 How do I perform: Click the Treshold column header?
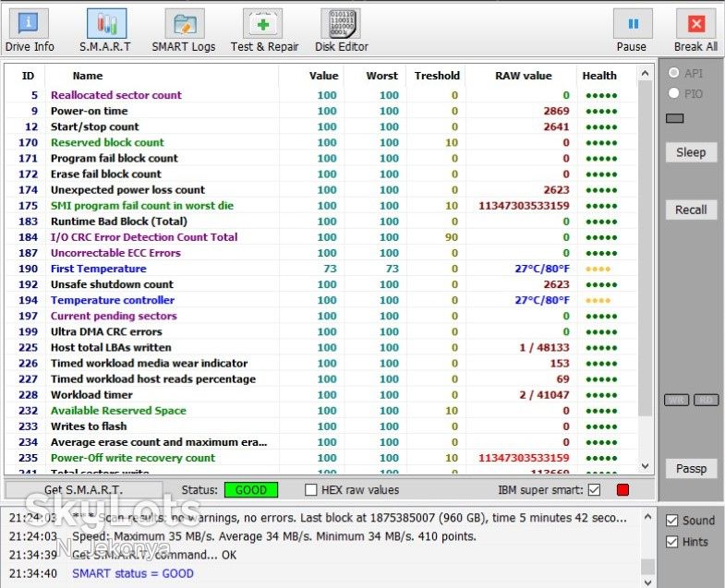[437, 76]
